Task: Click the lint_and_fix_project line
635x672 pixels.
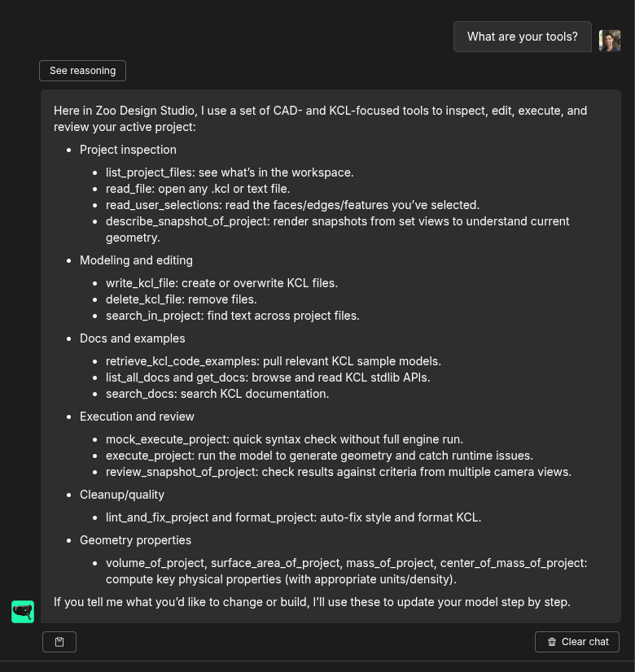Action: [293, 517]
